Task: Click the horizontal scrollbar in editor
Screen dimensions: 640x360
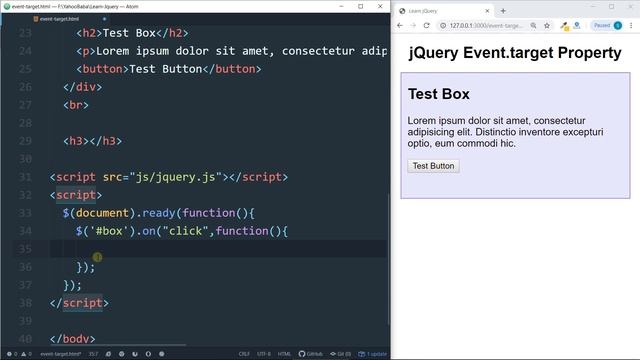Action: click(118, 345)
